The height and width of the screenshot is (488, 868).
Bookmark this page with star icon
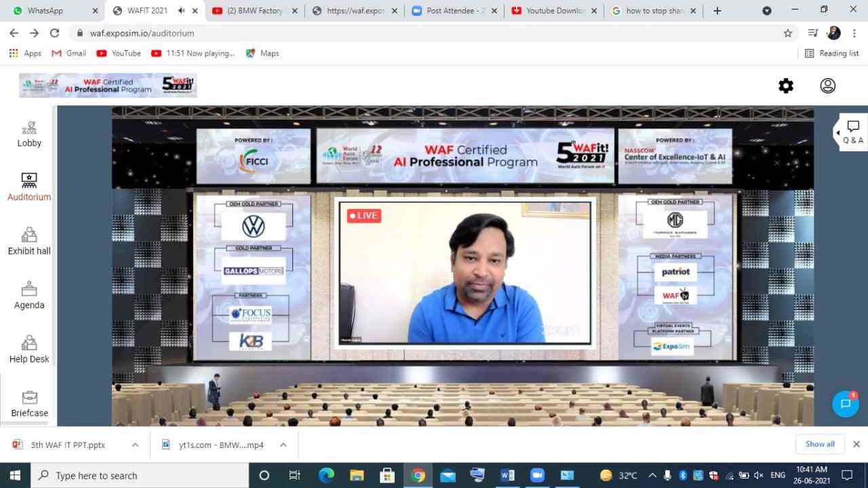coord(787,33)
